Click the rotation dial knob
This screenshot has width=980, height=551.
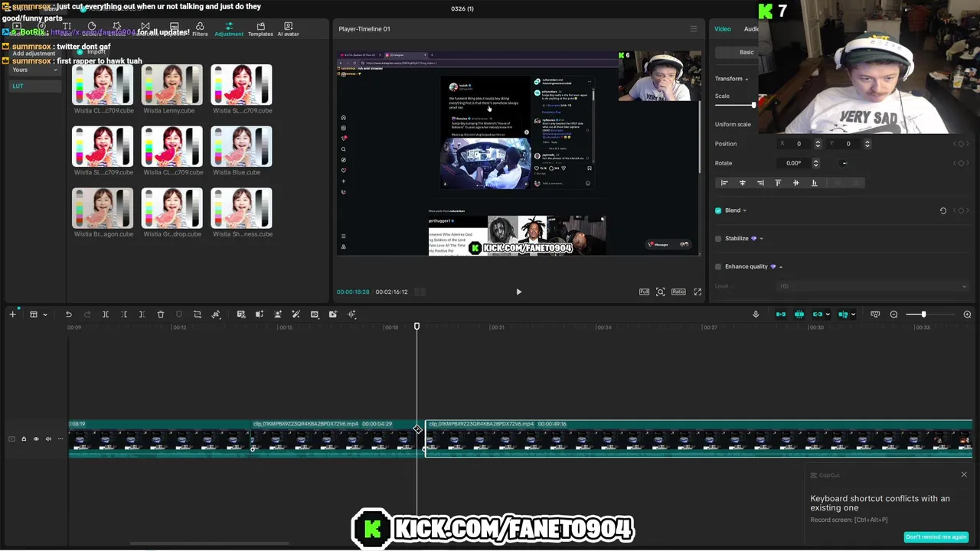click(844, 163)
